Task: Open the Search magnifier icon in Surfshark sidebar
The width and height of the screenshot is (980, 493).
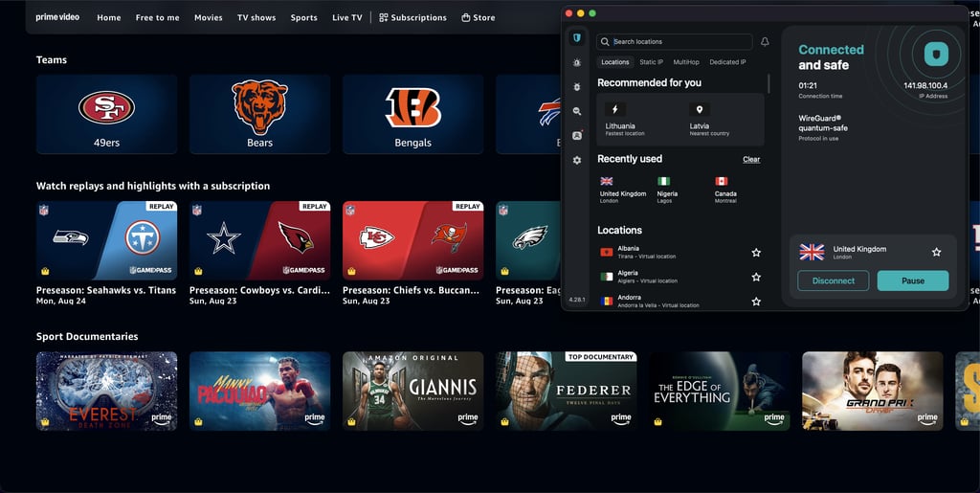Action: (x=577, y=111)
